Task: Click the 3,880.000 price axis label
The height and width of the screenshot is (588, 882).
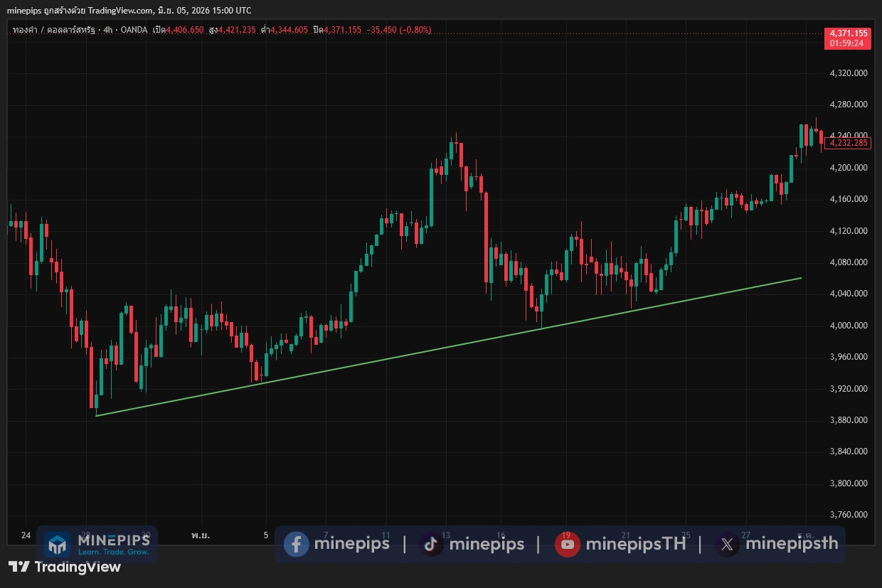Action: (849, 420)
